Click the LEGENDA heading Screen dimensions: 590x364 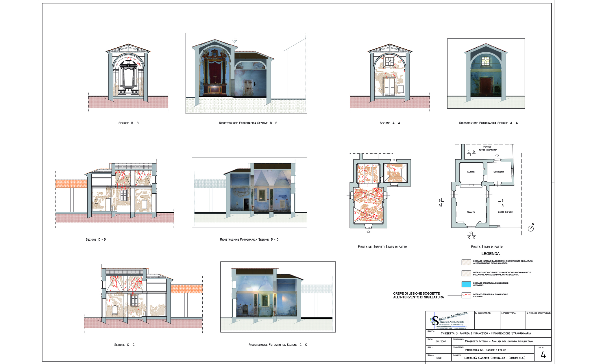490,254
